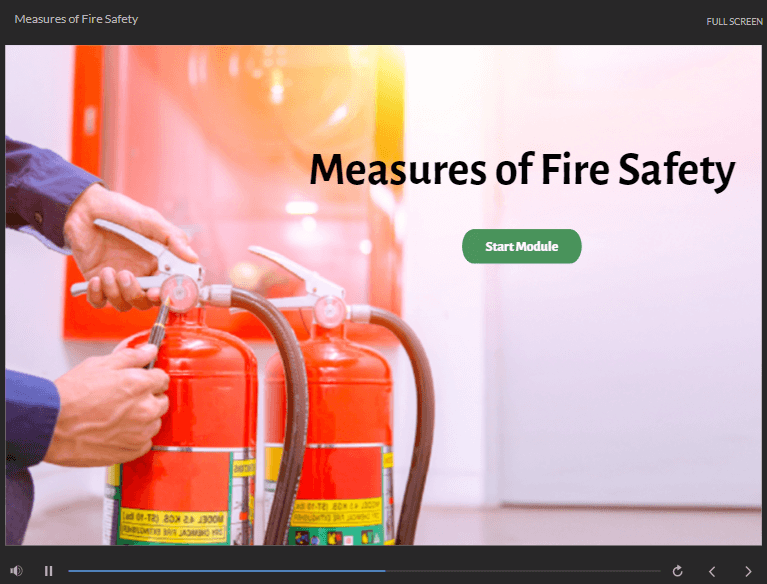Click the right extinguisher's yellow label
Viewport: 767px width, 584px height.
337,512
